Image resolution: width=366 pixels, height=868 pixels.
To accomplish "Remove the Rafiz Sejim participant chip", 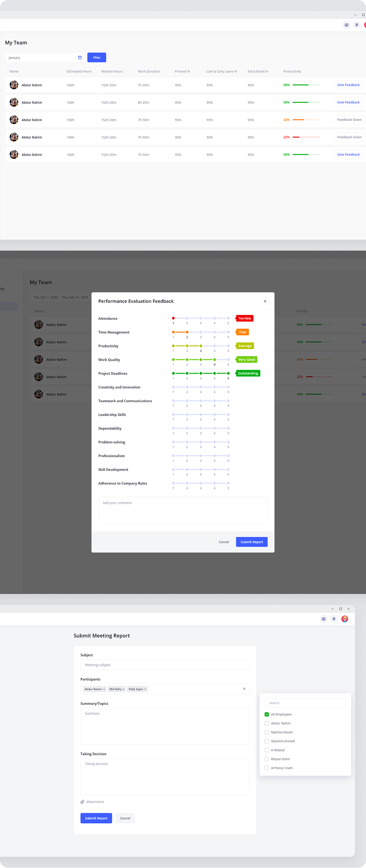I will click(145, 689).
